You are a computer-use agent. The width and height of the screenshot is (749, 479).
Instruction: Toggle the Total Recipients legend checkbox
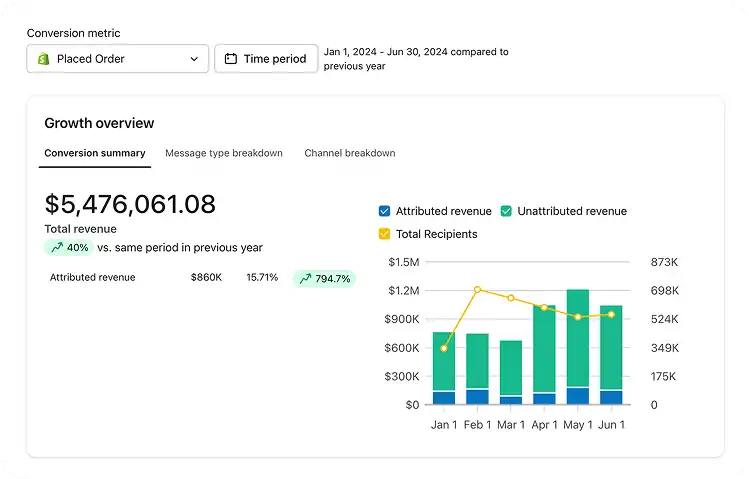385,234
